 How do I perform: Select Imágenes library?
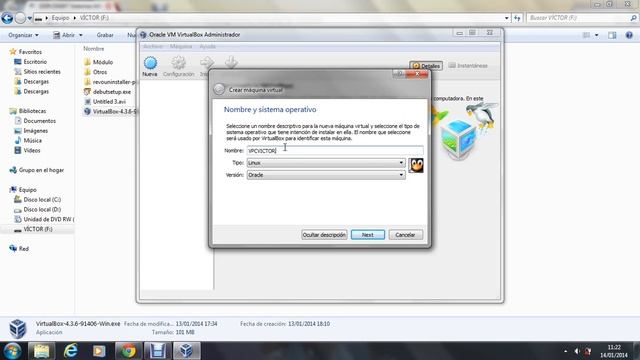pos(36,131)
